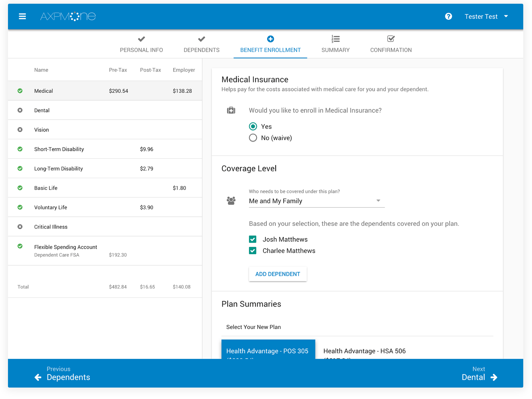Click the Employer column header
Viewport: 532px width, 399px height.
[x=184, y=70]
